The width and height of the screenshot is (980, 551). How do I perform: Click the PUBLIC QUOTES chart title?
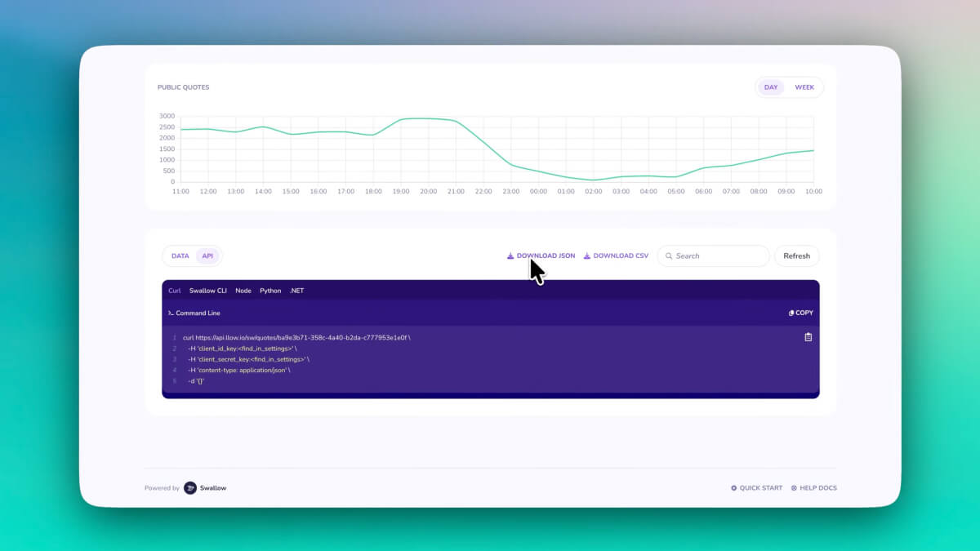pyautogui.click(x=184, y=87)
